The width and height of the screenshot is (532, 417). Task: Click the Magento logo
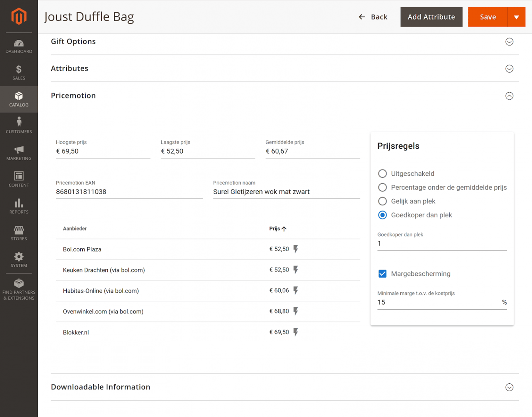click(19, 16)
